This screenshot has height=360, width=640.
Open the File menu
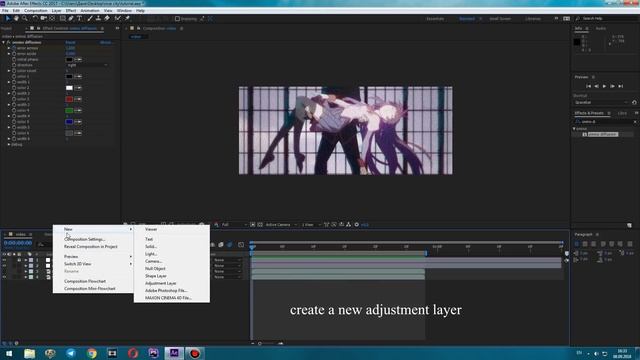[5, 11]
